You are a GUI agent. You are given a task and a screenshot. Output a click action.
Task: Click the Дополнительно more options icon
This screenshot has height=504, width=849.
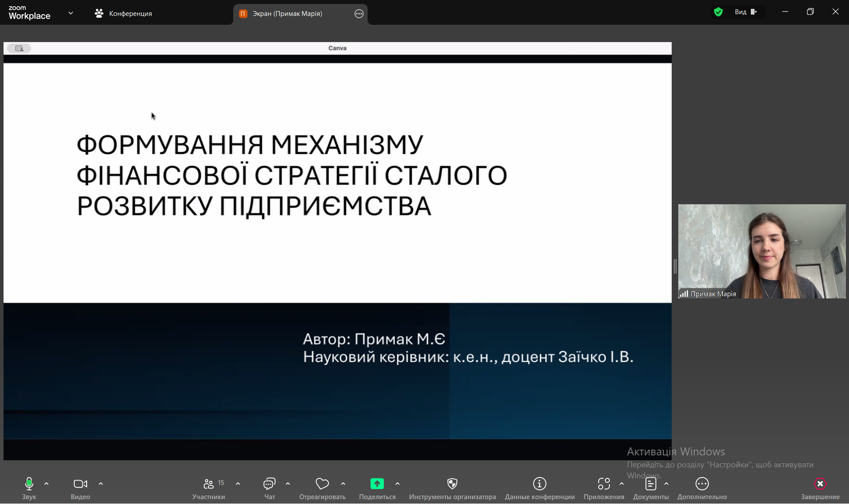coord(702,484)
